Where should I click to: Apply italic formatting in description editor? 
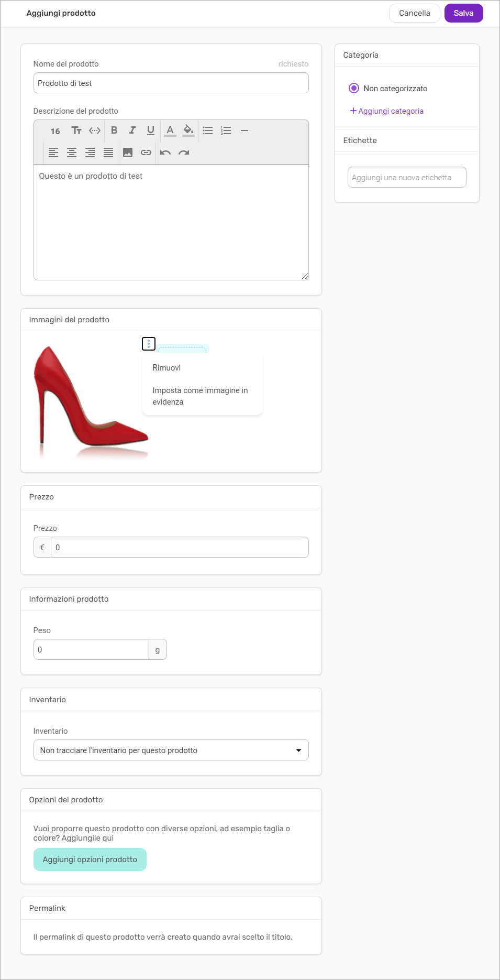point(132,130)
